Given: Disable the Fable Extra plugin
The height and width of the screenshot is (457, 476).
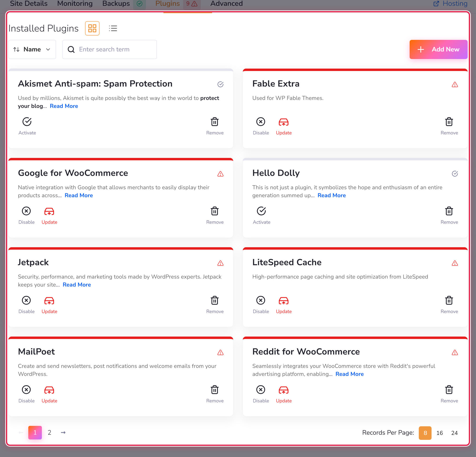Looking at the screenshot, I should click(261, 126).
